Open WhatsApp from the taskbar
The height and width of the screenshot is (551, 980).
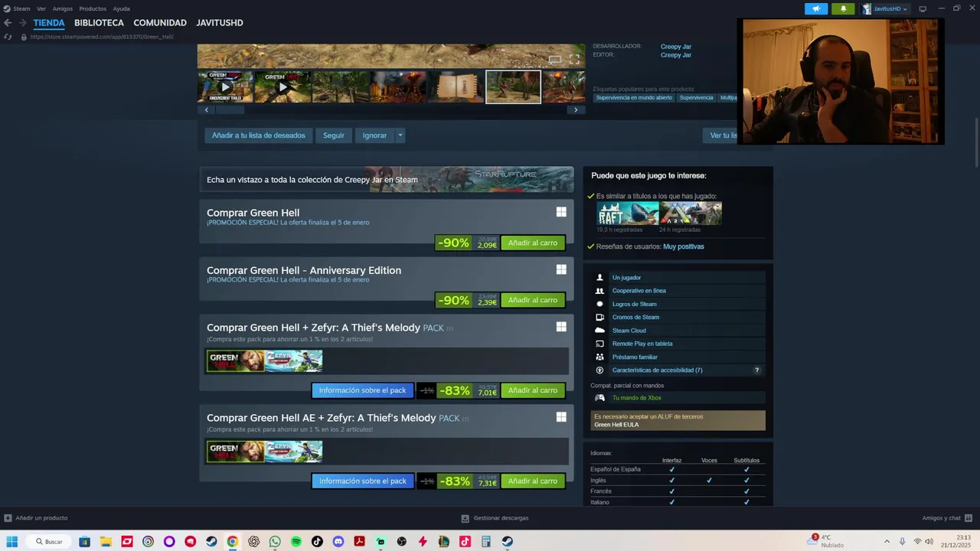pyautogui.click(x=275, y=542)
